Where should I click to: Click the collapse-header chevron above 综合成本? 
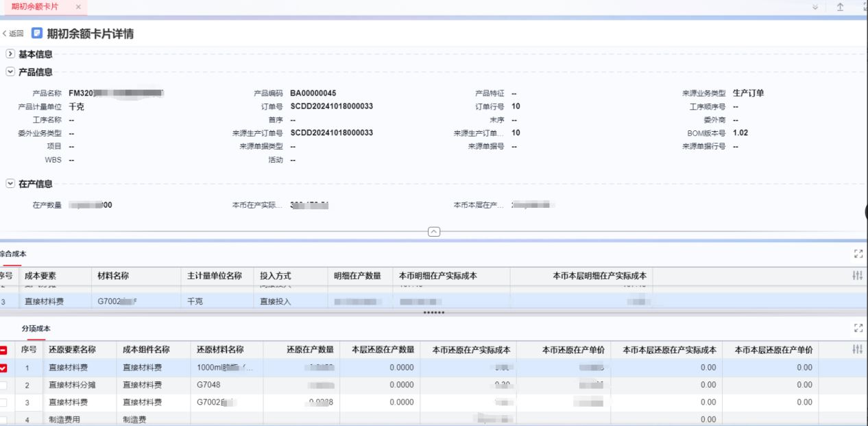click(433, 232)
